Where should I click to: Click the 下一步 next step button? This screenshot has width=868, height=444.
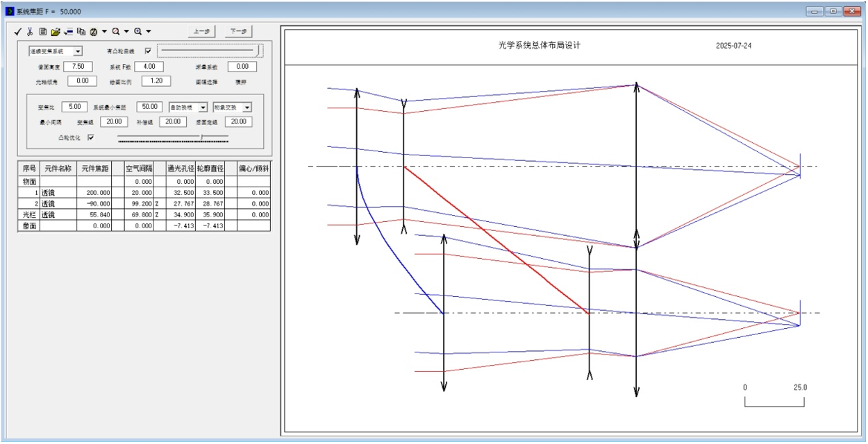[238, 31]
